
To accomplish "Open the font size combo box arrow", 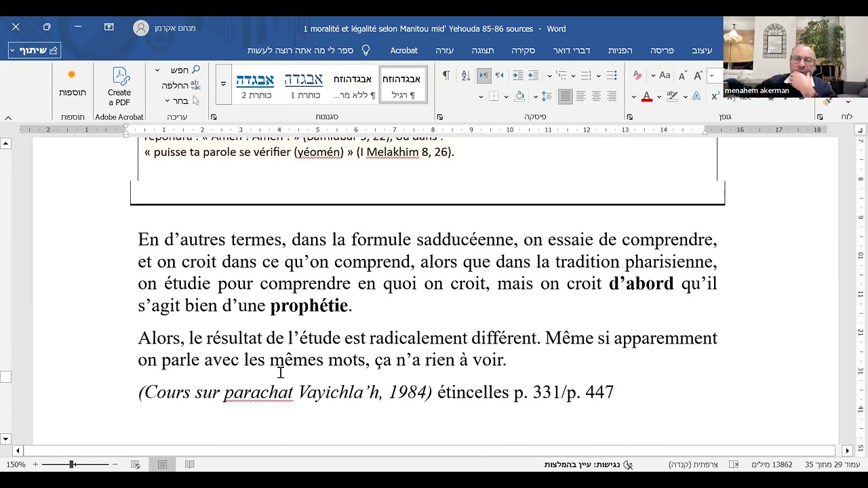I will click(x=711, y=75).
